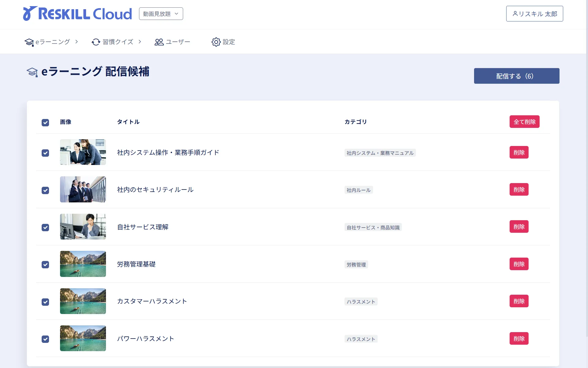Click the ユーザー people icon

point(159,42)
